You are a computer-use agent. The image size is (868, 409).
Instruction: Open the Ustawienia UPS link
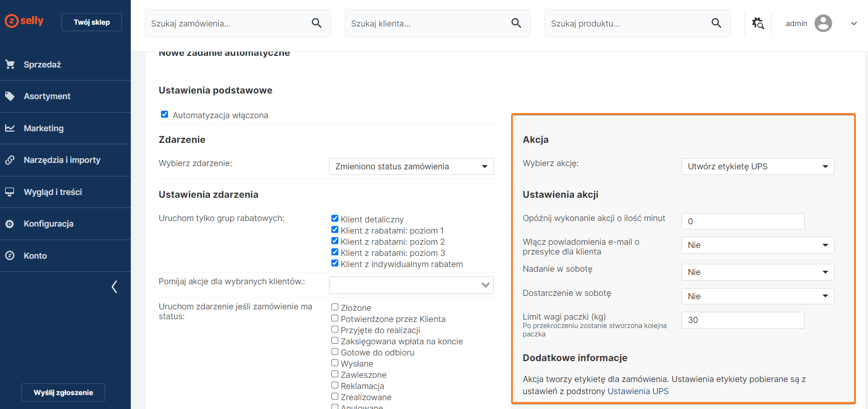pyautogui.click(x=638, y=391)
